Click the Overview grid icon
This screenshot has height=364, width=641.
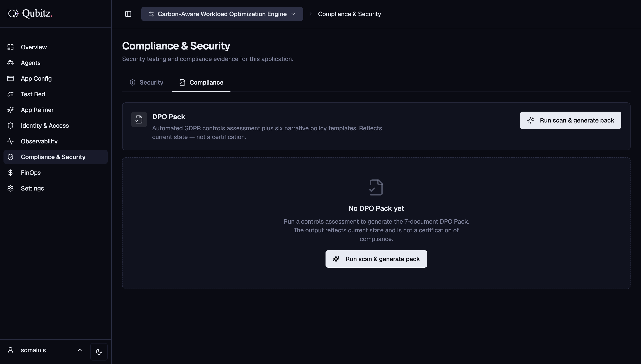(10, 47)
